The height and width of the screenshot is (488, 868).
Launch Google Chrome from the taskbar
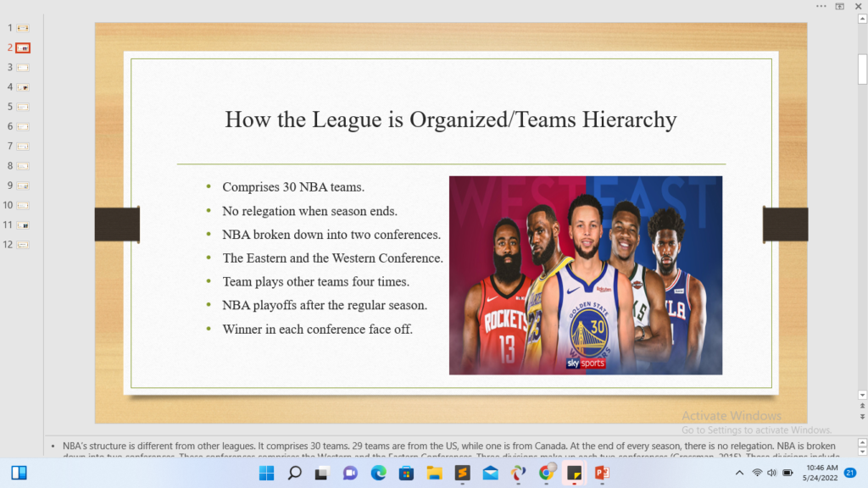coord(545,474)
